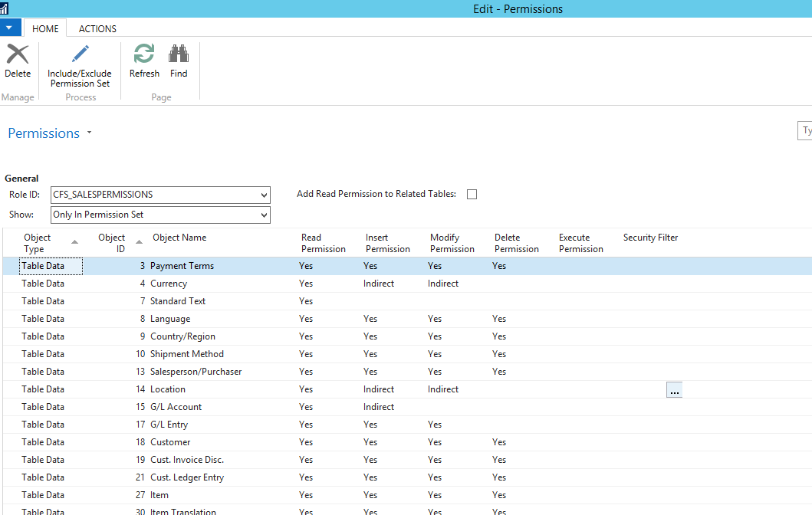The width and height of the screenshot is (812, 515).
Task: Select the HOME ribbon tab
Action: click(45, 29)
